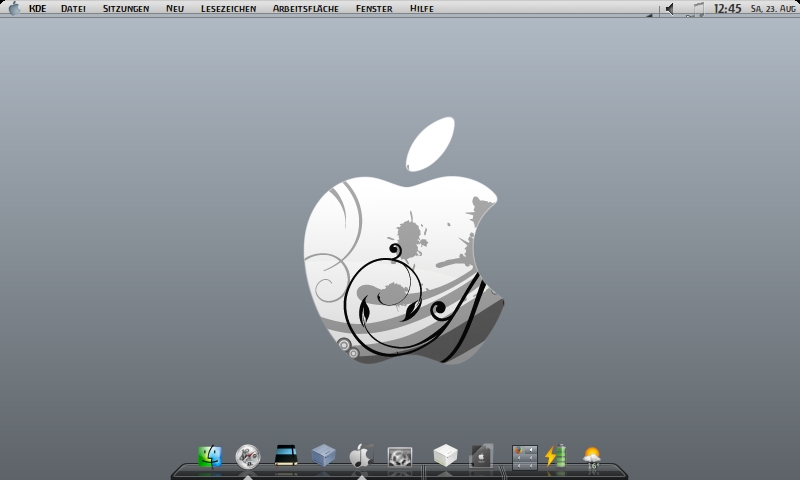Click the battery lightning dock icon
This screenshot has height=480, width=800.
pos(556,456)
